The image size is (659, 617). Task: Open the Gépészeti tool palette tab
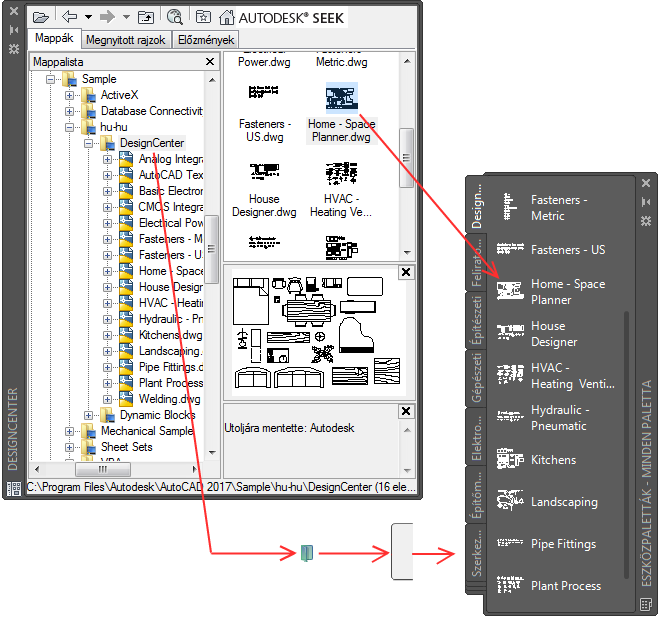pos(477,378)
